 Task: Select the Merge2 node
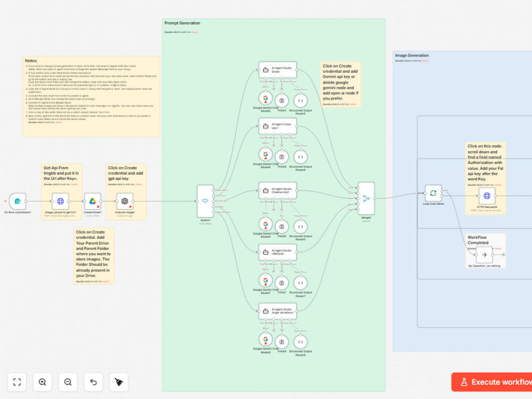pos(366,198)
